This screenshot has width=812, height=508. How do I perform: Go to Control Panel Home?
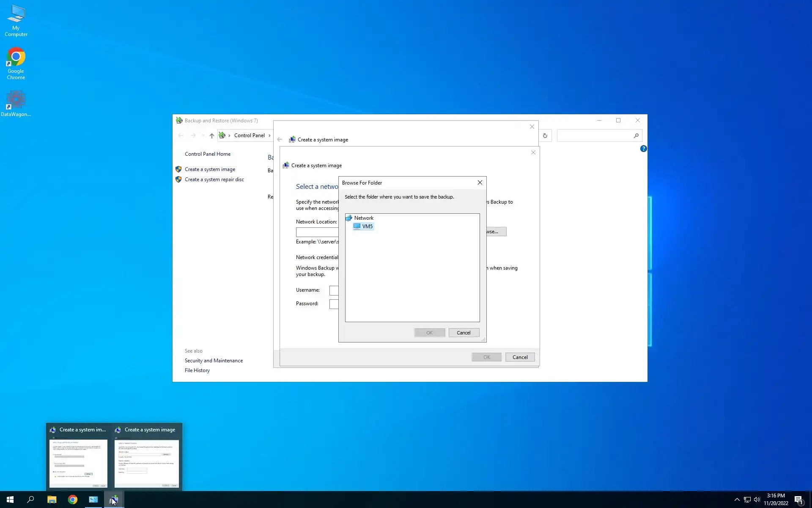[x=207, y=154]
